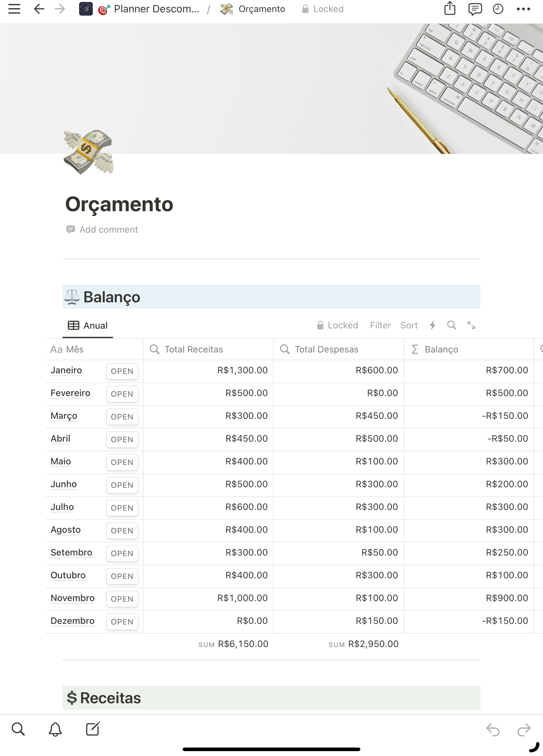Image resolution: width=543 pixels, height=756 pixels.
Task: Search the Balanço database table
Action: 451,325
